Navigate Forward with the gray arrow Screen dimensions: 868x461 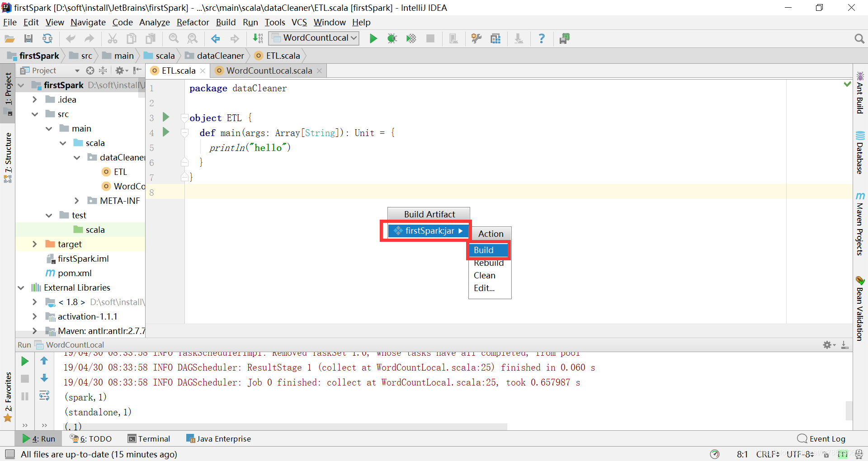point(235,39)
